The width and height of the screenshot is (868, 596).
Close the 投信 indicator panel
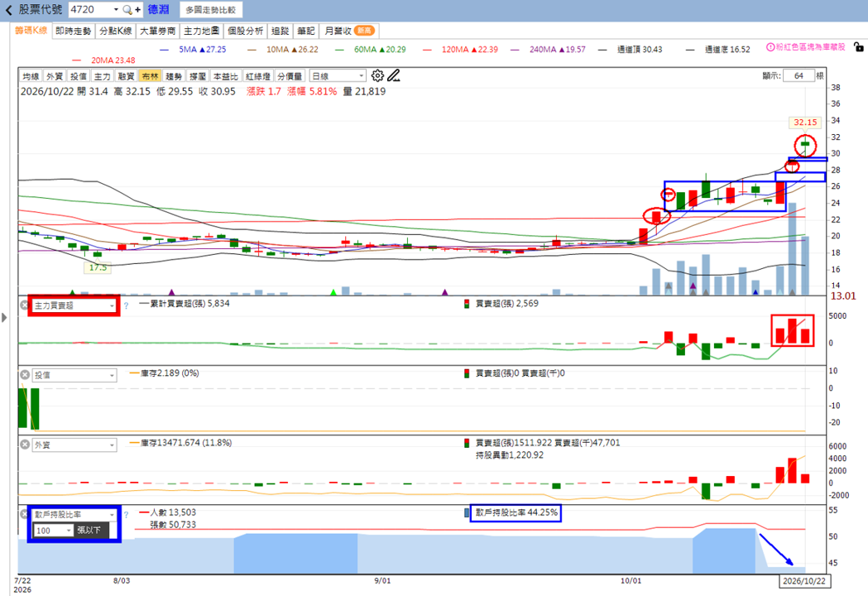coord(24,375)
